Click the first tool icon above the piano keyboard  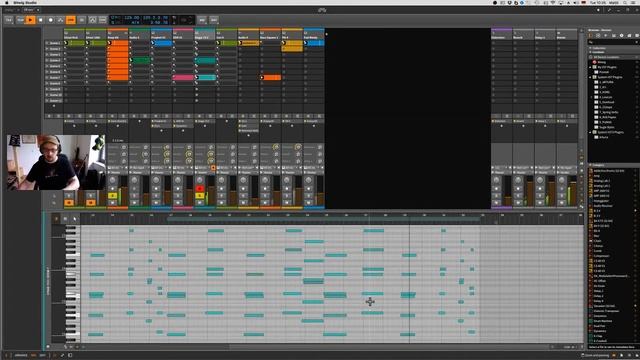click(x=56, y=219)
